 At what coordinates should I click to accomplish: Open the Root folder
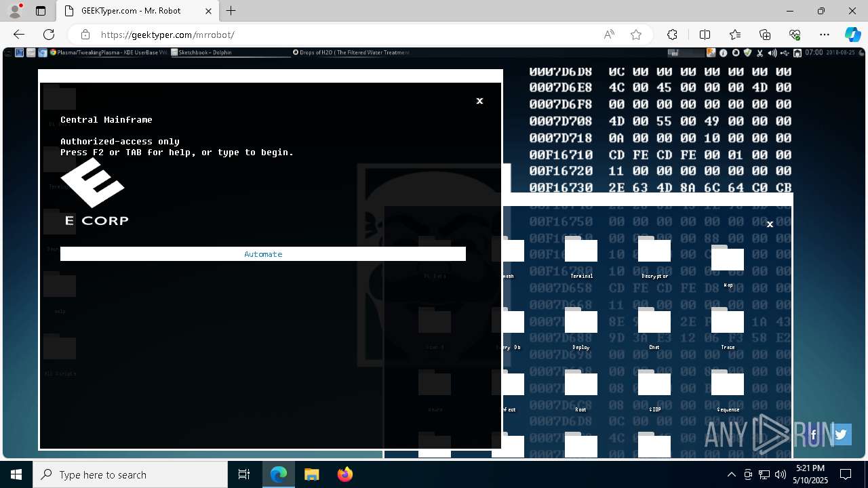pos(581,391)
